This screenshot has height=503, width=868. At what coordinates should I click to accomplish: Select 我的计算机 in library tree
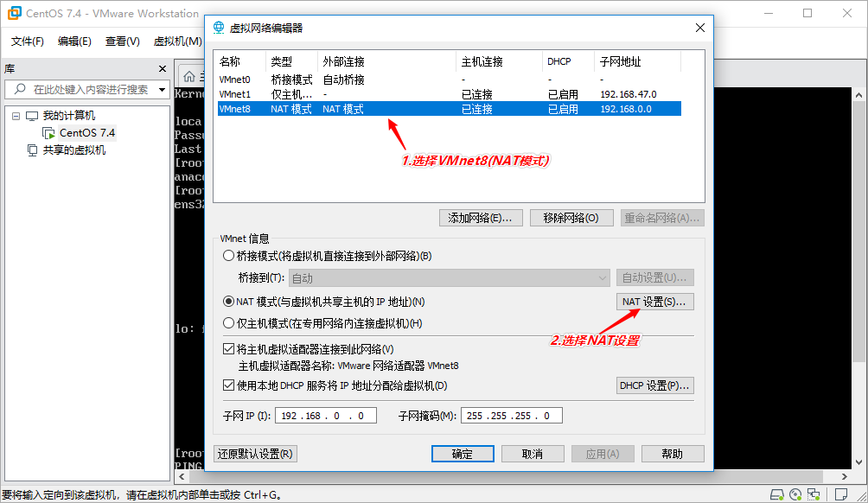[x=69, y=116]
